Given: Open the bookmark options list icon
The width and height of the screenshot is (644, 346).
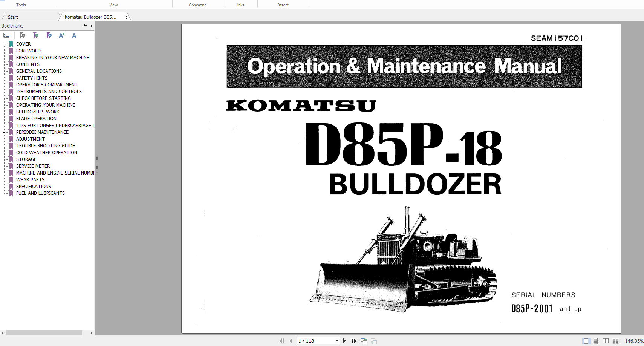Looking at the screenshot, I should pos(6,35).
